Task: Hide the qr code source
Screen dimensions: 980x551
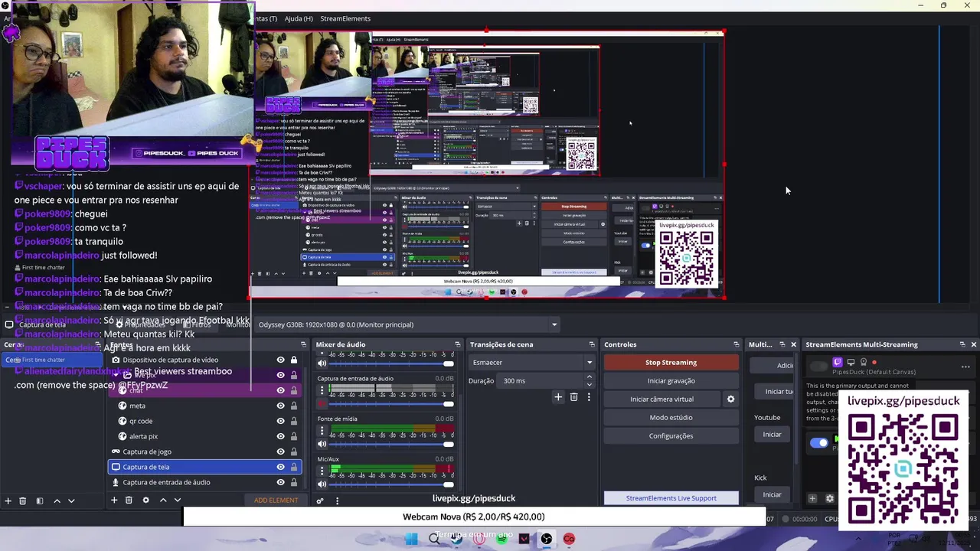Action: (x=280, y=421)
